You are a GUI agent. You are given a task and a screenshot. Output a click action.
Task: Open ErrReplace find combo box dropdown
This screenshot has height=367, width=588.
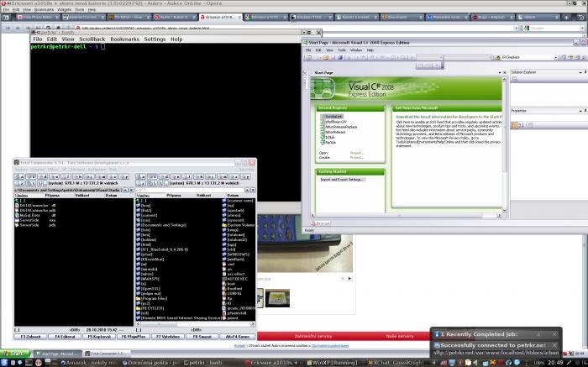click(555, 57)
